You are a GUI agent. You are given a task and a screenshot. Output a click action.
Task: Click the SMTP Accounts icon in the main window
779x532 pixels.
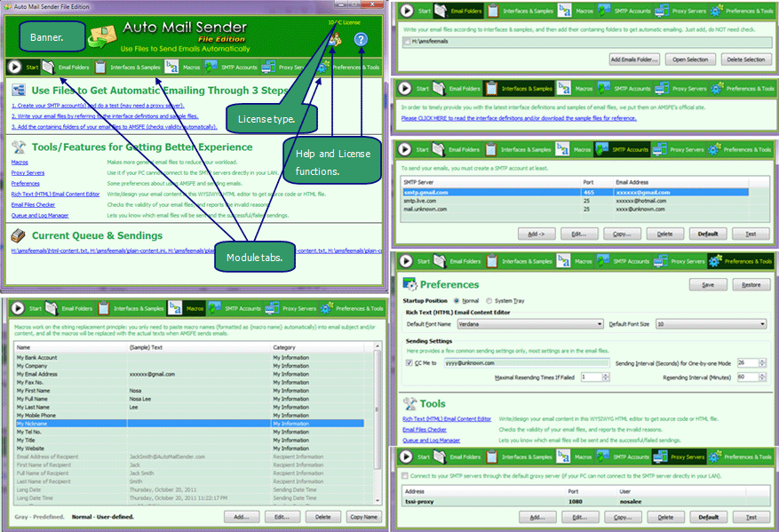click(x=211, y=67)
